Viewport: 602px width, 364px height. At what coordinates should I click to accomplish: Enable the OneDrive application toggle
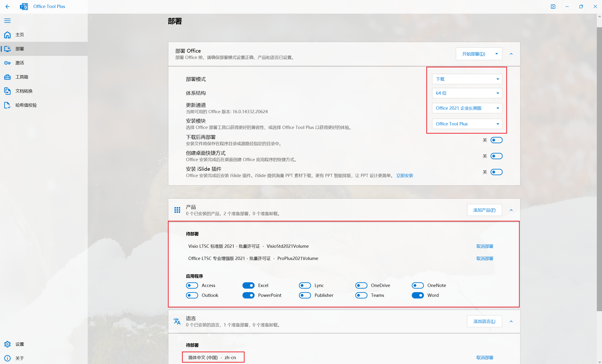(361, 285)
